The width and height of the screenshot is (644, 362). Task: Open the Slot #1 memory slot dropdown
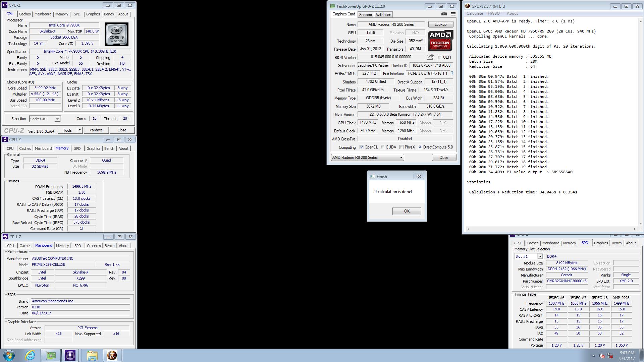point(529,256)
